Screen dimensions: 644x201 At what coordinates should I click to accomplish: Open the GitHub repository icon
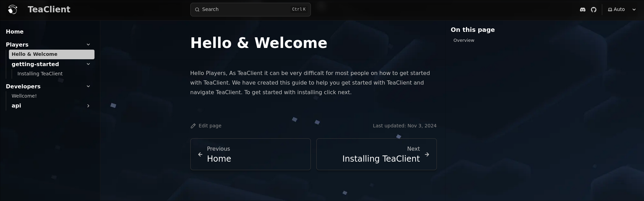pyautogui.click(x=594, y=10)
